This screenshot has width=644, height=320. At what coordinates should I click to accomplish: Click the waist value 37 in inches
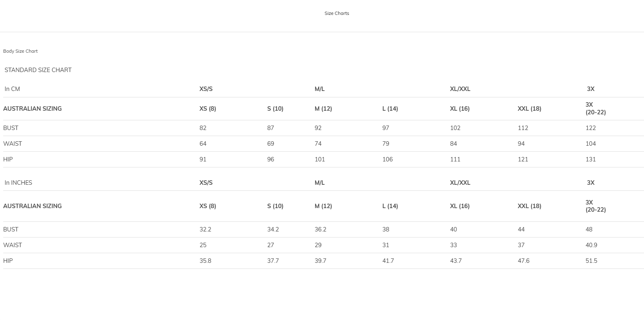521,245
